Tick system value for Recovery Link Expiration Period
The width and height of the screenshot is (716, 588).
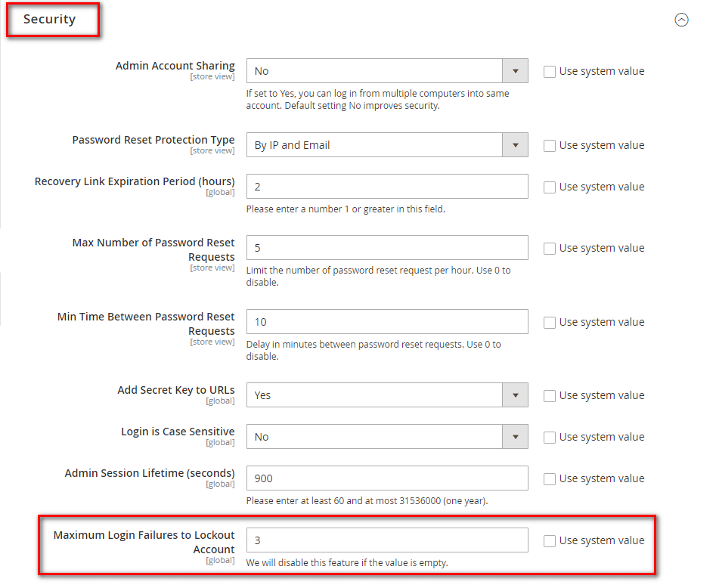[x=550, y=187]
